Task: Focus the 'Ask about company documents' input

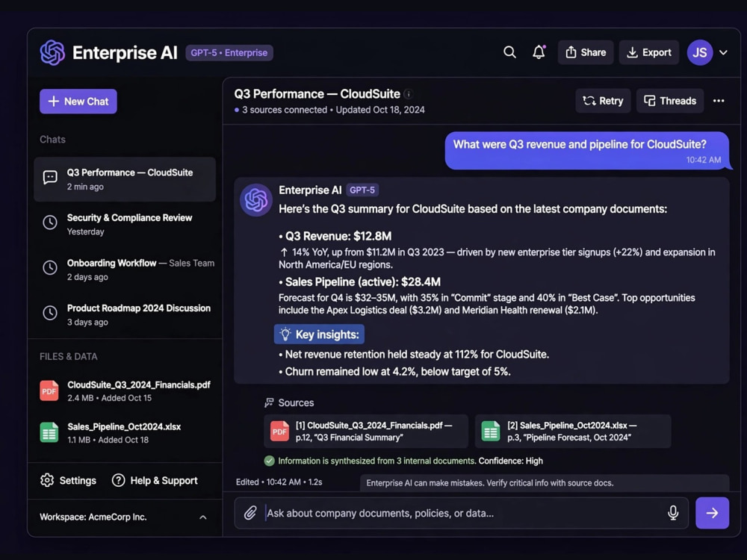Action: click(x=461, y=513)
